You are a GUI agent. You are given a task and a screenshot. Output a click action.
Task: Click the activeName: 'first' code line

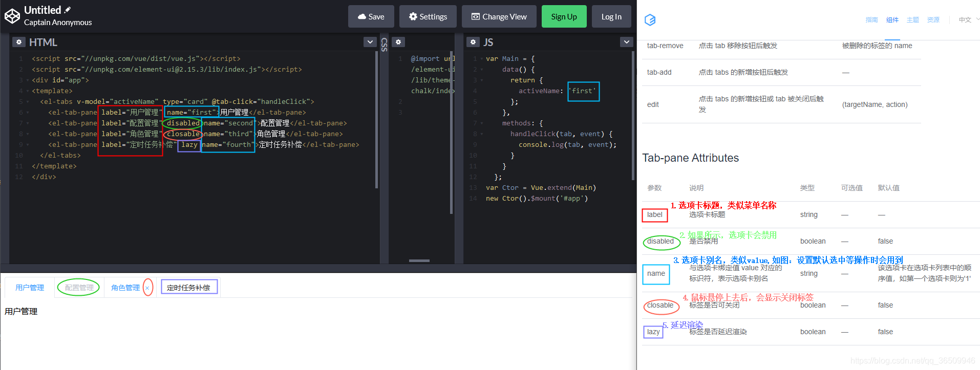[557, 91]
